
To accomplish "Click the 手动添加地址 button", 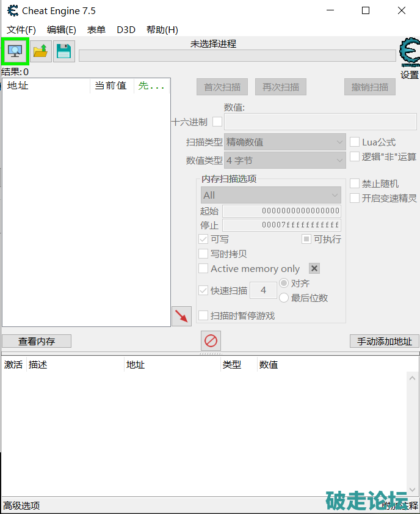I will pyautogui.click(x=384, y=341).
